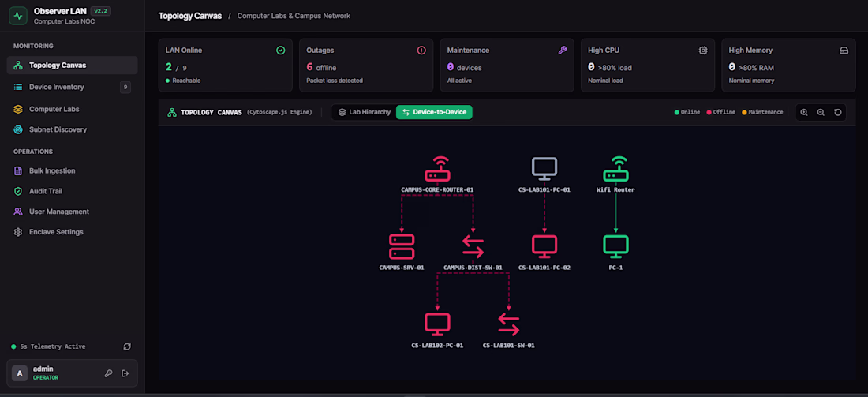Select the CS-LAB101-SW-01 switch node
This screenshot has height=397, width=868.
509,324
